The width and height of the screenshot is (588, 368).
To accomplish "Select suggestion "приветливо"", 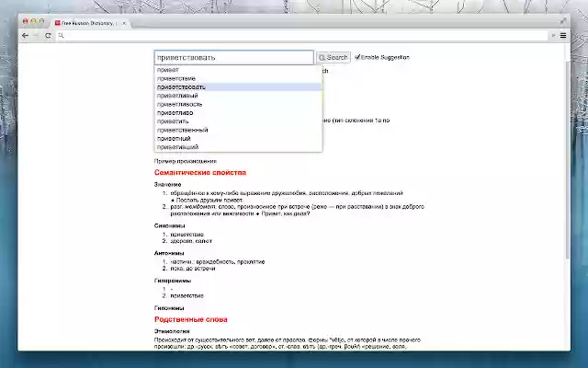I will coord(238,112).
